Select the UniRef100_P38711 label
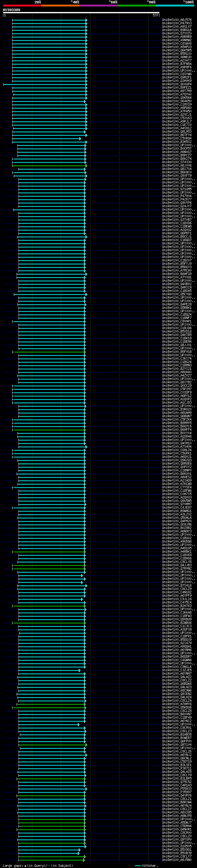 click(177, 768)
